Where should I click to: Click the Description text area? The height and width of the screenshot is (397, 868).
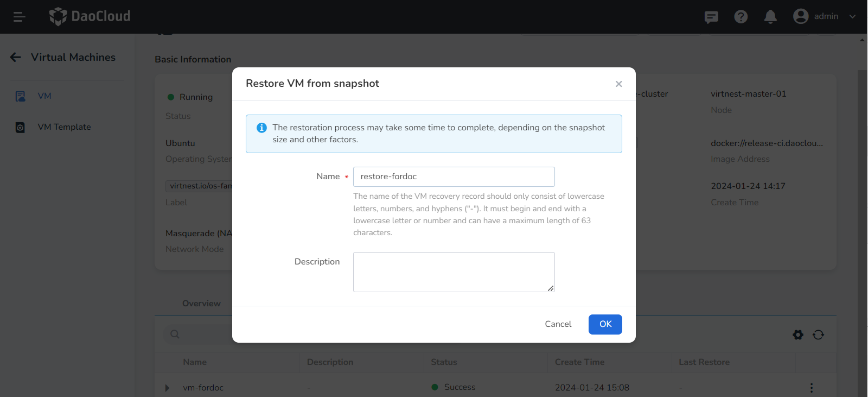tap(454, 272)
